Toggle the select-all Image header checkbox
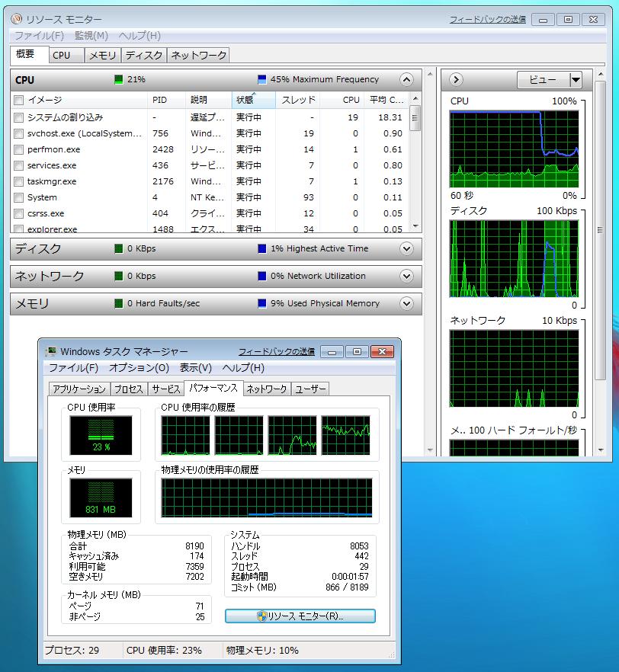This screenshot has width=619, height=672. coord(19,101)
